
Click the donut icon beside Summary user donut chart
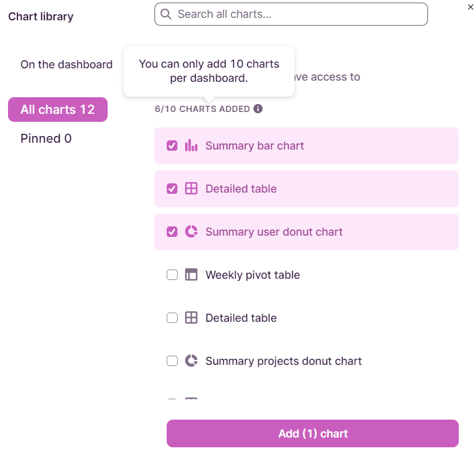(191, 232)
